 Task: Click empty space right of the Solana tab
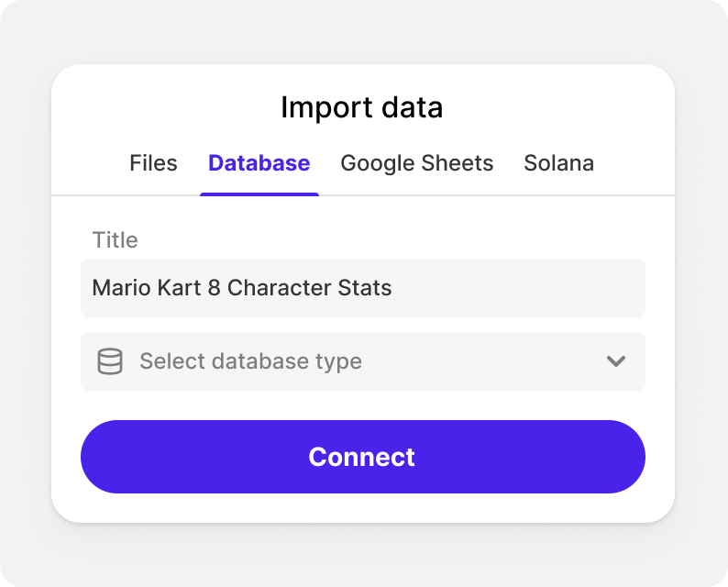click(634, 163)
